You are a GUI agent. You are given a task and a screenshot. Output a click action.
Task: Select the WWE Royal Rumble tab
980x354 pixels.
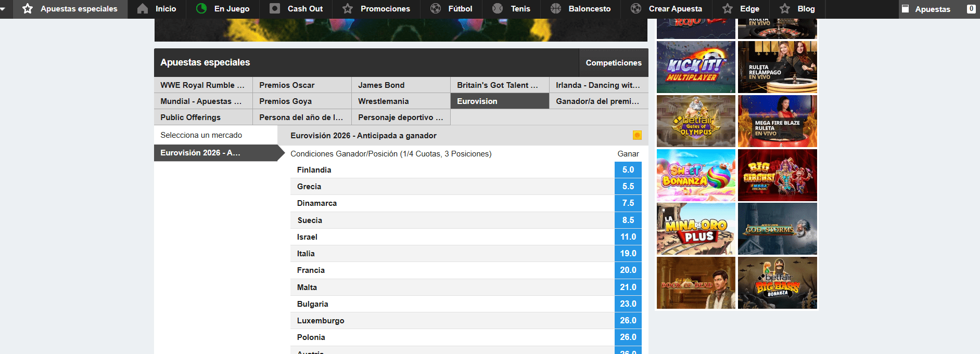[203, 85]
